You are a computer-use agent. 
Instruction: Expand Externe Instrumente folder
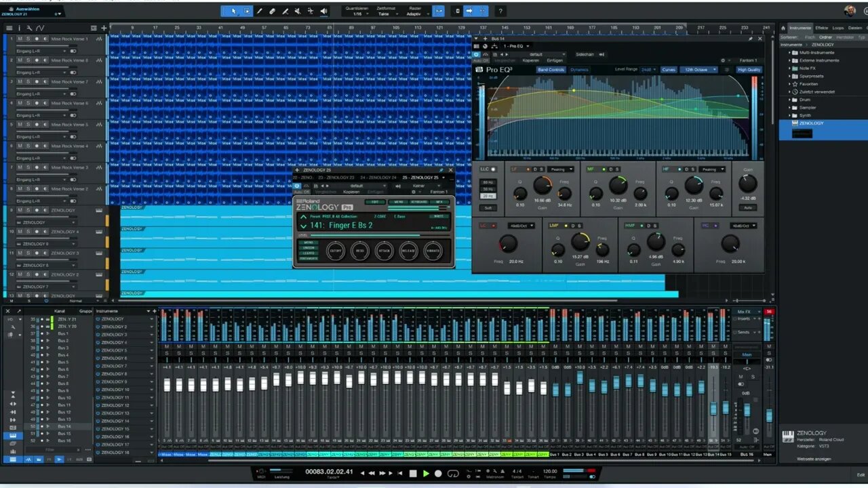pos(790,60)
